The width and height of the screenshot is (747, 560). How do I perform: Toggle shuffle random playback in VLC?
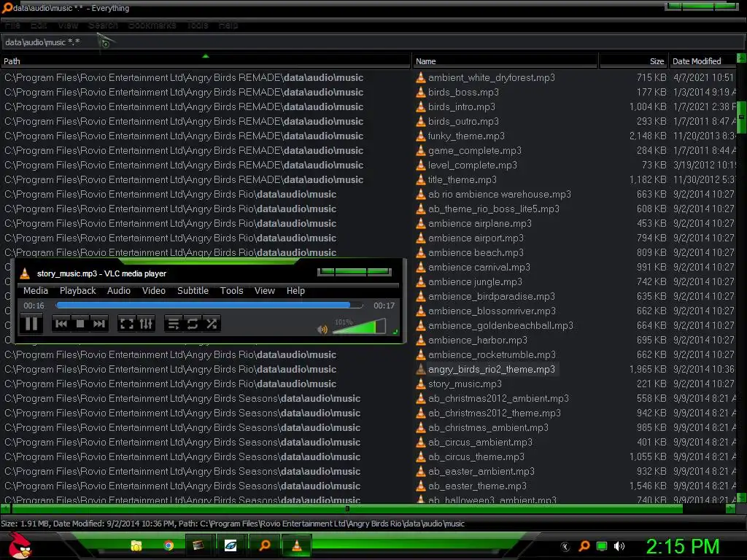tap(212, 324)
